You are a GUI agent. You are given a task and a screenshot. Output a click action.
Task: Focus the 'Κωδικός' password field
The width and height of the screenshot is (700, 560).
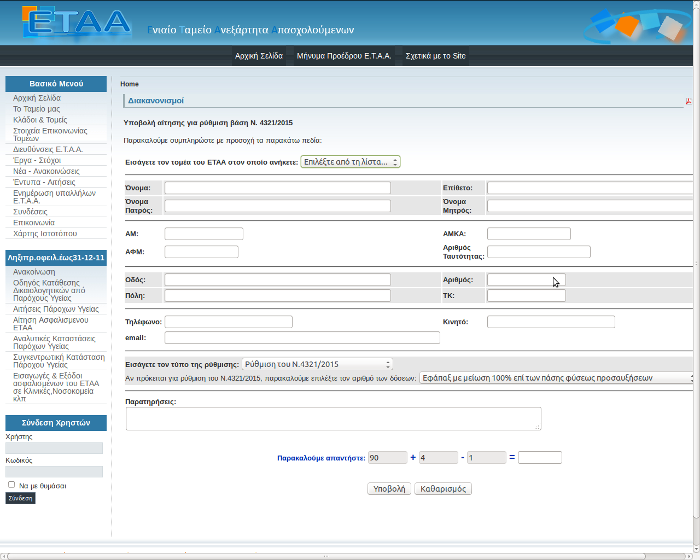point(54,472)
